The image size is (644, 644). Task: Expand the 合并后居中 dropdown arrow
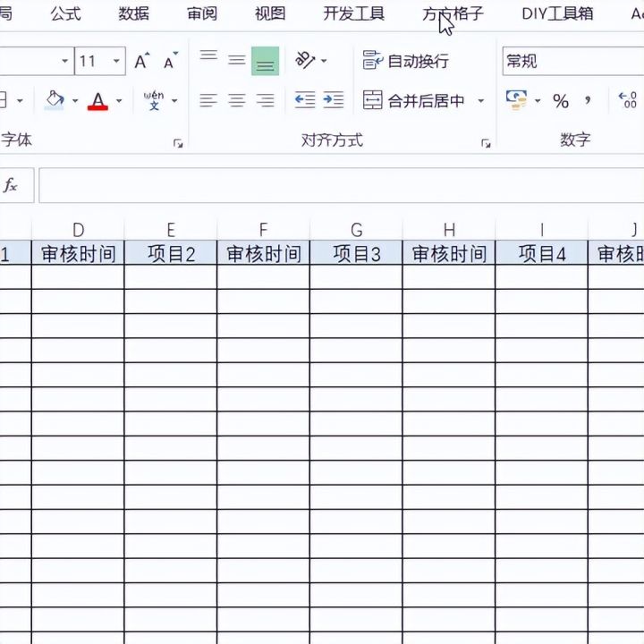tap(480, 100)
